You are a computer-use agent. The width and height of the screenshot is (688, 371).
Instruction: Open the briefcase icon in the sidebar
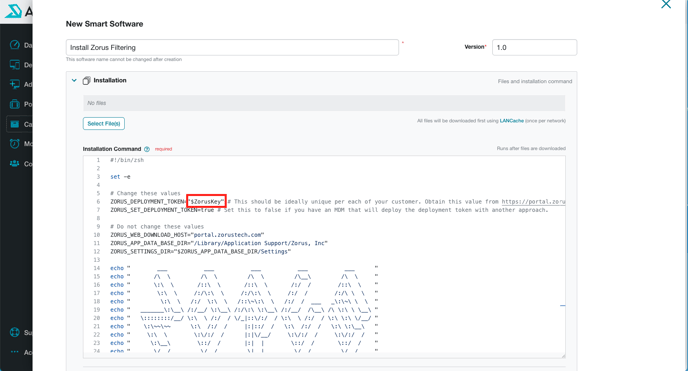14,104
